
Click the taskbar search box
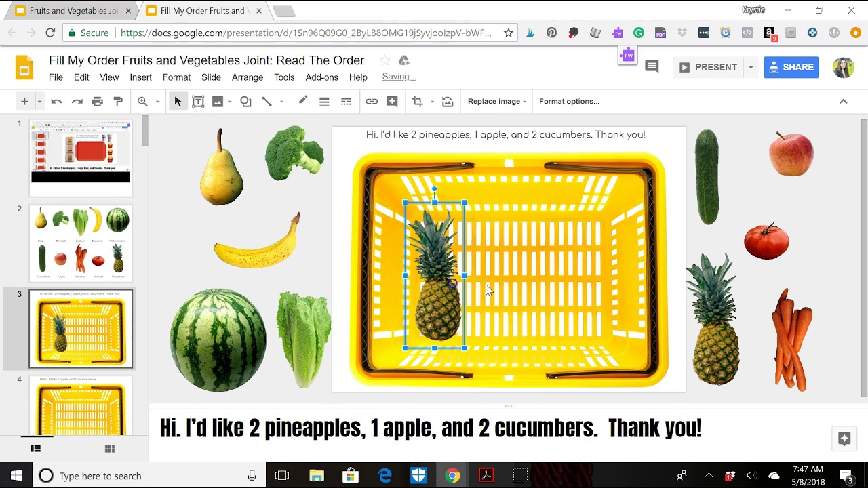tap(149, 475)
